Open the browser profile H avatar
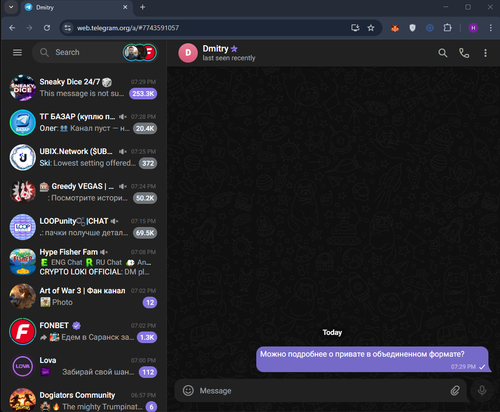The width and height of the screenshot is (500, 412). coord(473,28)
